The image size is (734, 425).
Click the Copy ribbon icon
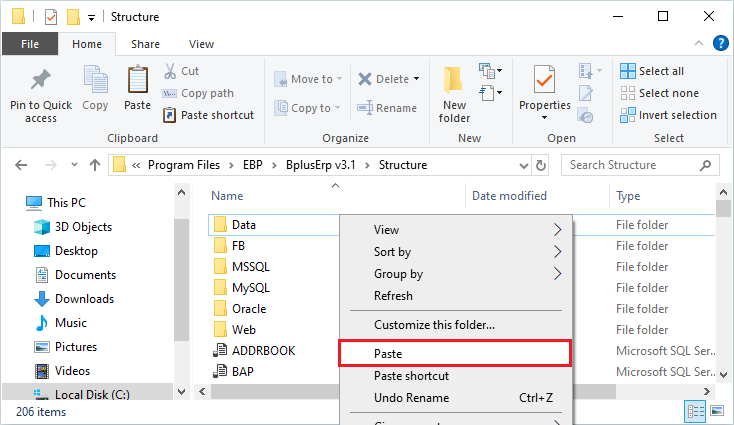coord(95,81)
